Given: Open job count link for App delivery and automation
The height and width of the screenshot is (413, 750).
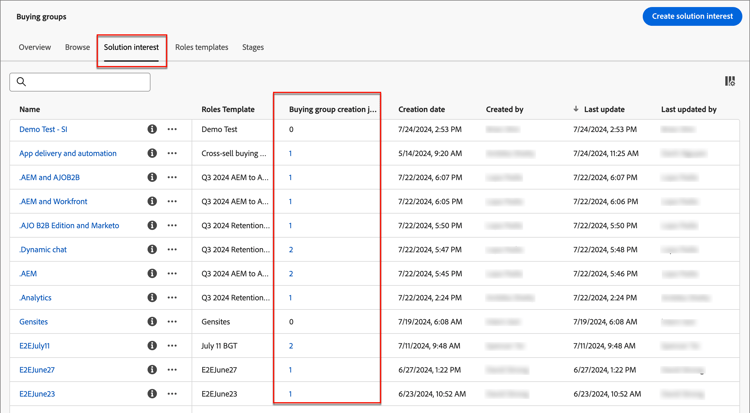Looking at the screenshot, I should pyautogui.click(x=290, y=153).
